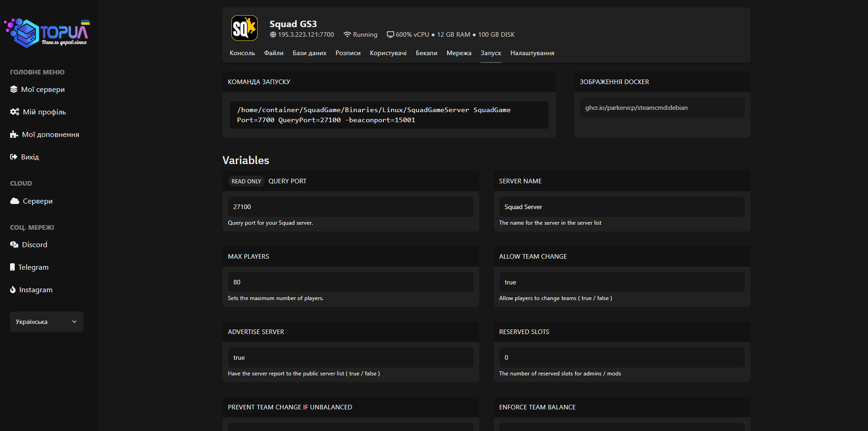Open the Файли tab
The width and height of the screenshot is (868, 431).
[274, 53]
